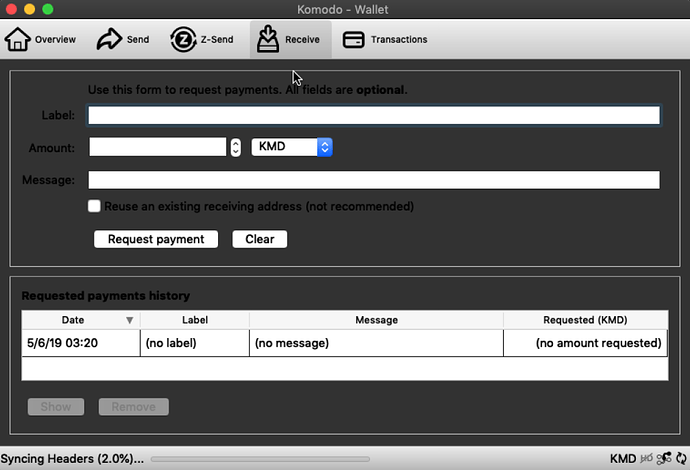This screenshot has width=690, height=470.
Task: Decrease amount using stepper down arrow
Action: [236, 152]
